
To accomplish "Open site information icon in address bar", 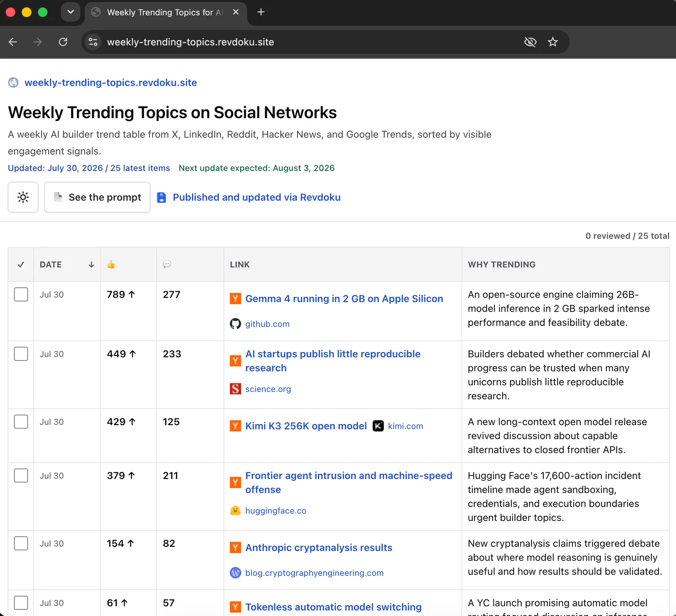I will point(93,42).
